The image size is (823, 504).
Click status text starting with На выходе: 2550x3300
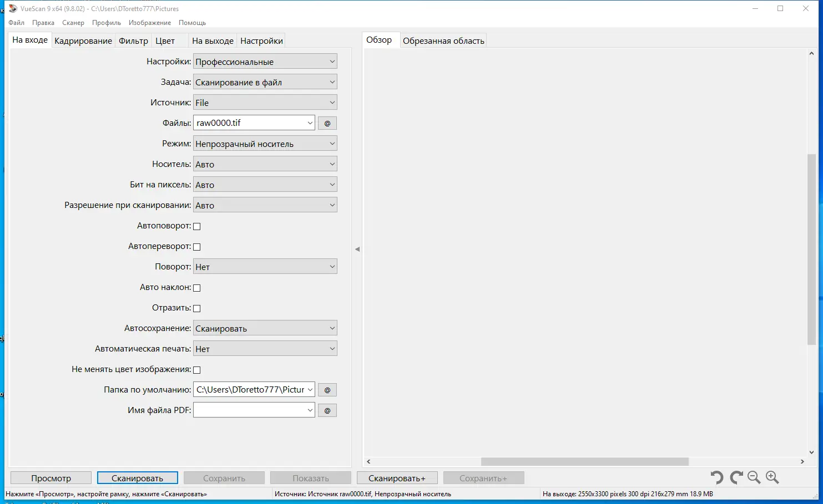click(x=628, y=493)
